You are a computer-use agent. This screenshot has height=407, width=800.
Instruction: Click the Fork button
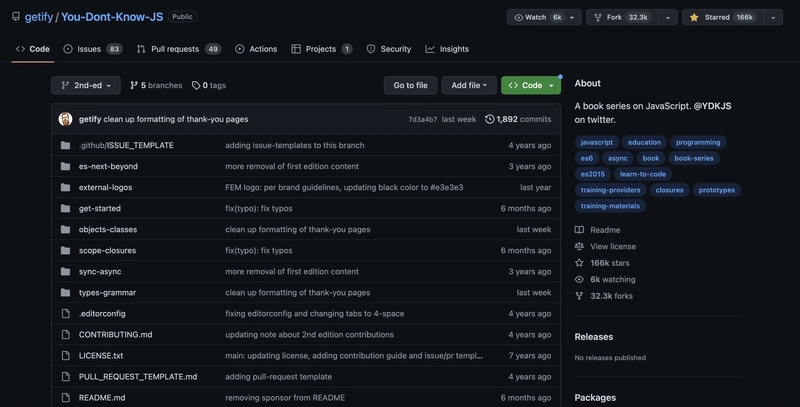point(622,17)
